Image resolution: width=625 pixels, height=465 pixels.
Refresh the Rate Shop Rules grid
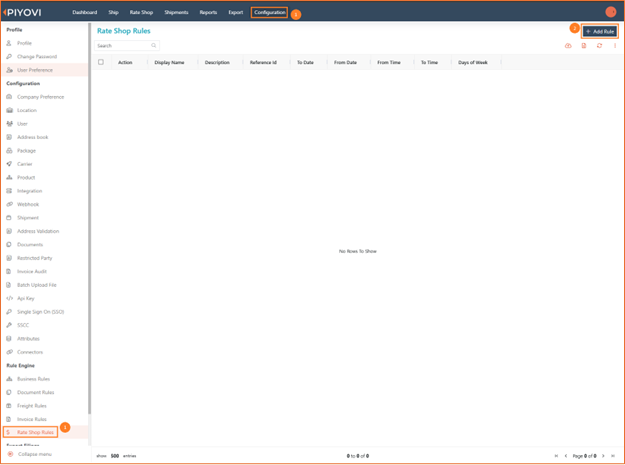pyautogui.click(x=599, y=46)
